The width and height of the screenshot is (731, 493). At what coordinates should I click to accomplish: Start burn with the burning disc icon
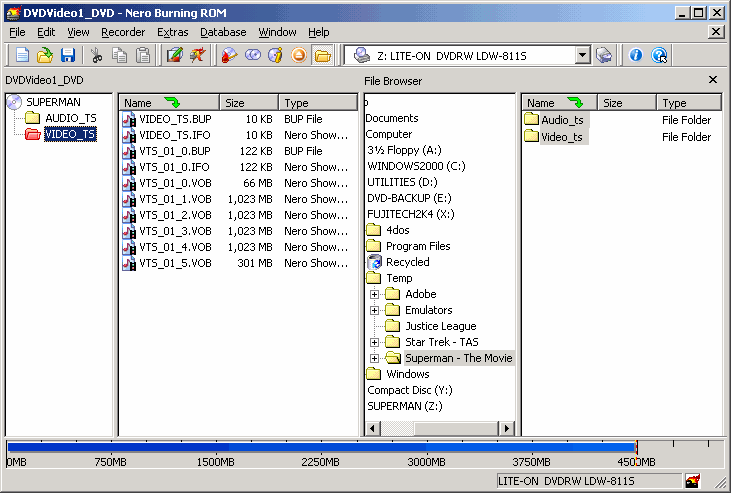click(229, 55)
